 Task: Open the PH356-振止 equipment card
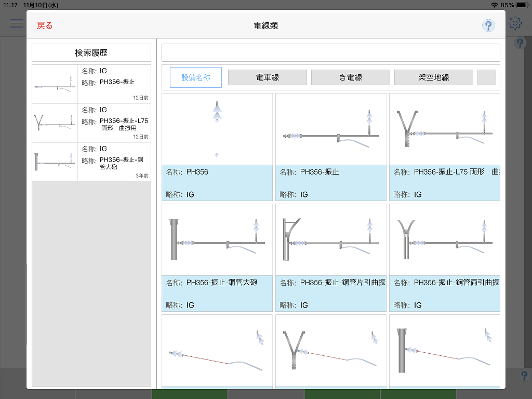click(x=331, y=147)
